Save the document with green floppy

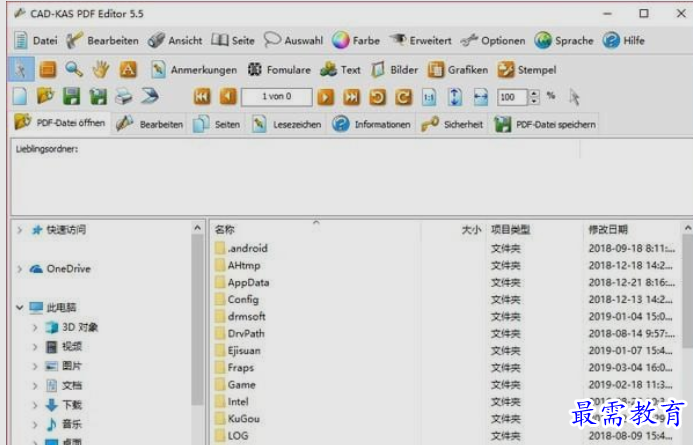[x=72, y=96]
